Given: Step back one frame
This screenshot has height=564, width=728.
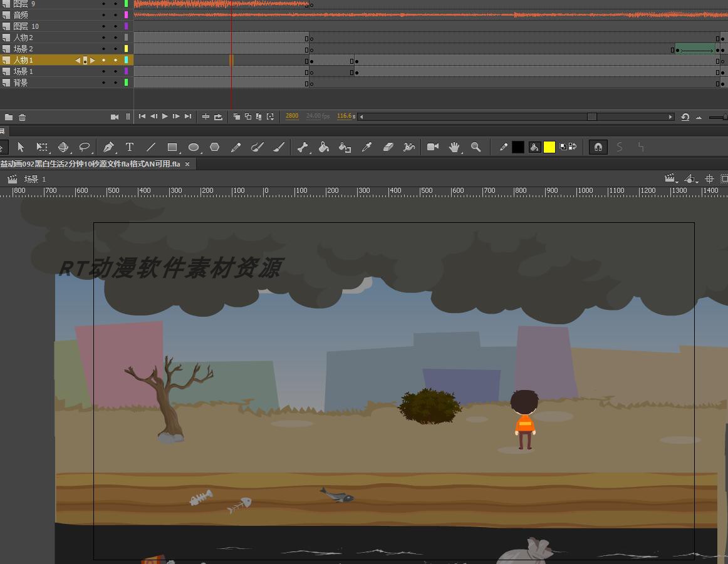Looking at the screenshot, I should [153, 116].
